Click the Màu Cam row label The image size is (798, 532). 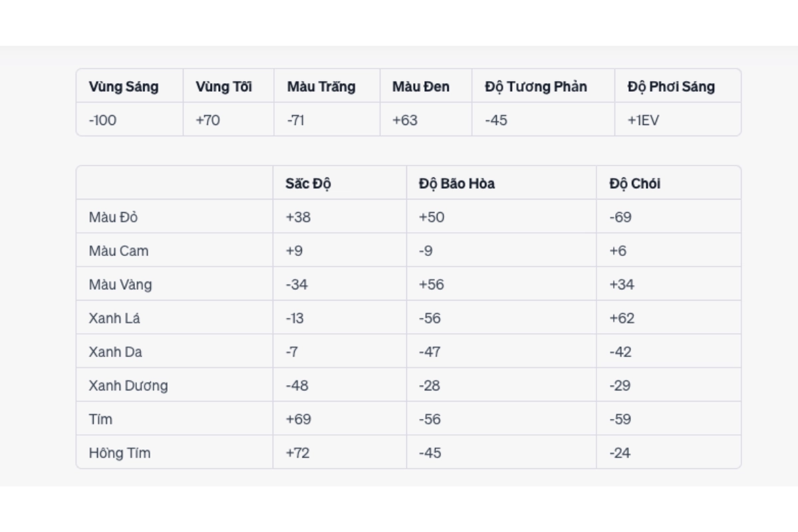pos(118,251)
